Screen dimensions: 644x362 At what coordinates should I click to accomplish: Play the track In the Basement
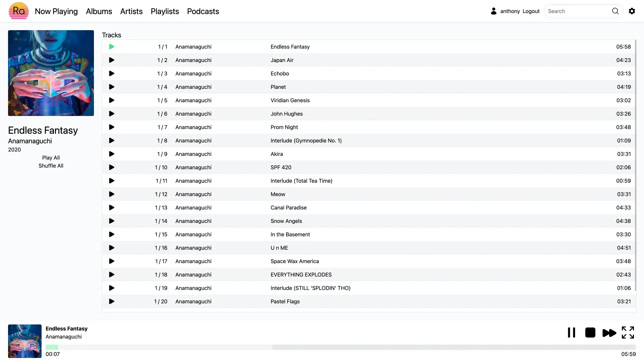[x=112, y=234]
